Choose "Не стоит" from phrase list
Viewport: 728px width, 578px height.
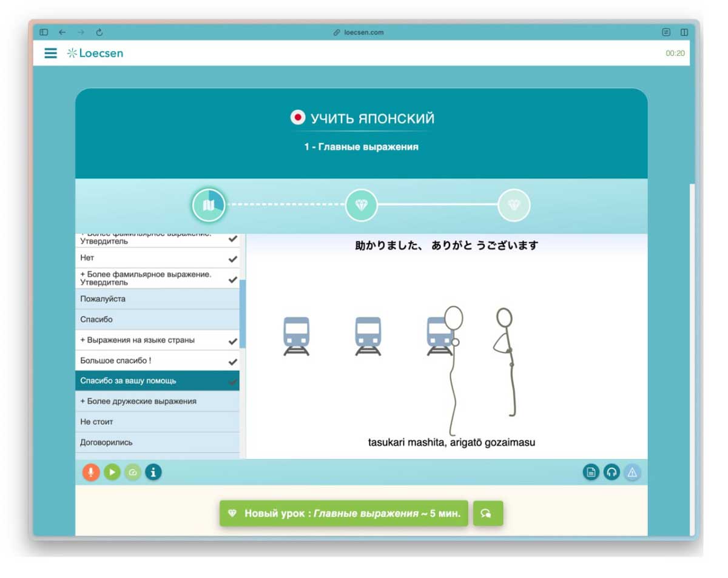point(97,422)
